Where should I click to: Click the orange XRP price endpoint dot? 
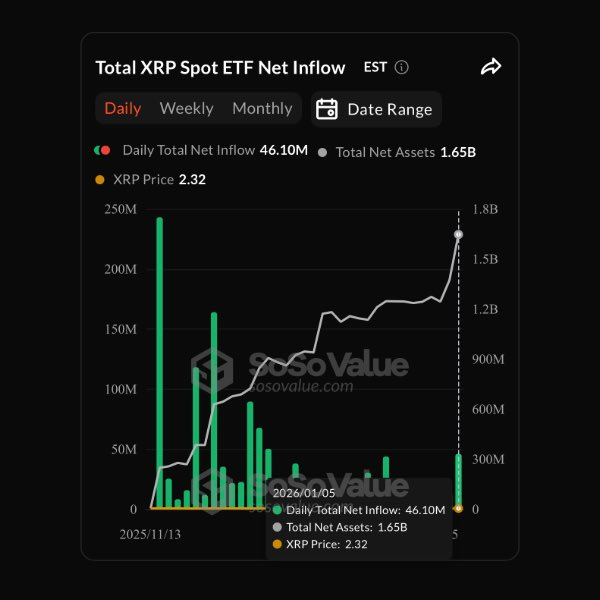[458, 508]
